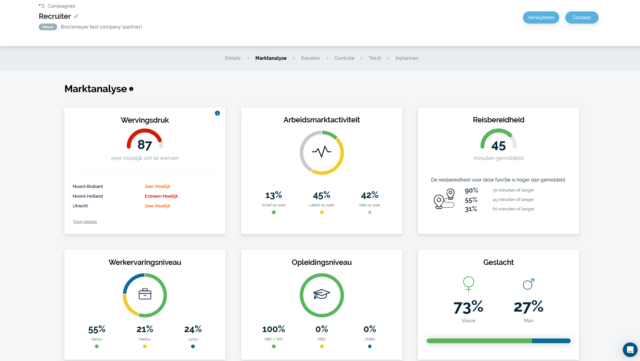Viewport: 640px width, 361px height.
Task: Click the Verwijderen button
Action: tap(541, 18)
